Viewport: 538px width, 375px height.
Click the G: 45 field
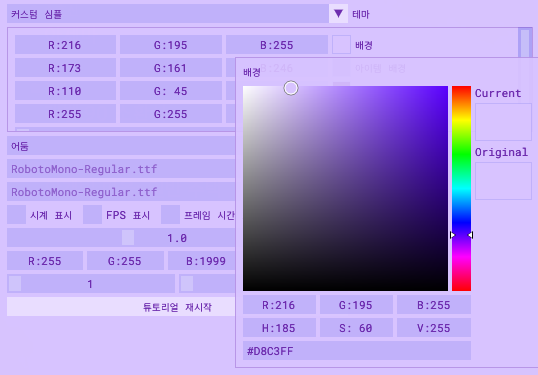[x=171, y=91]
